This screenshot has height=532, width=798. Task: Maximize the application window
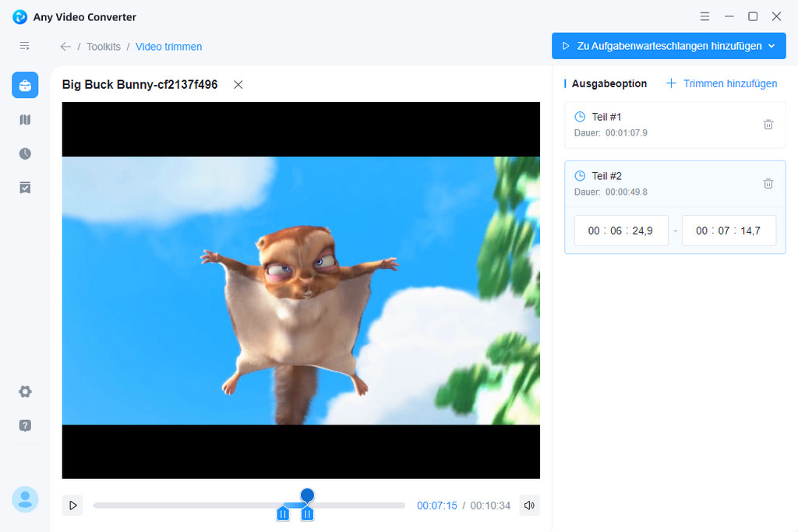753,16
